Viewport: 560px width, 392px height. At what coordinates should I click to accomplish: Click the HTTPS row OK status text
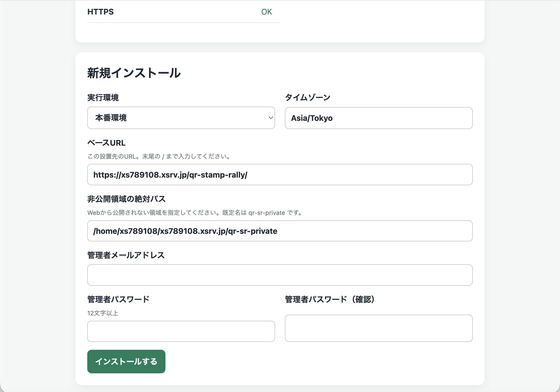point(266,12)
